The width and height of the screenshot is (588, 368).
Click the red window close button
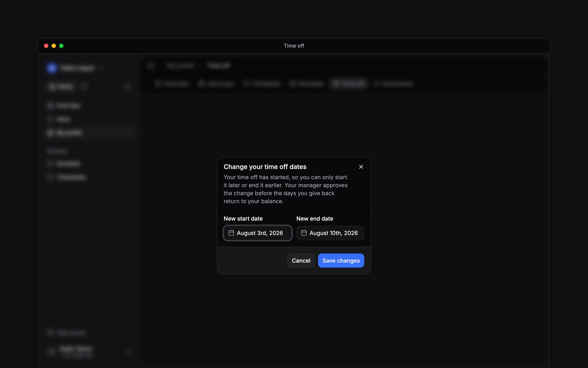tap(46, 46)
